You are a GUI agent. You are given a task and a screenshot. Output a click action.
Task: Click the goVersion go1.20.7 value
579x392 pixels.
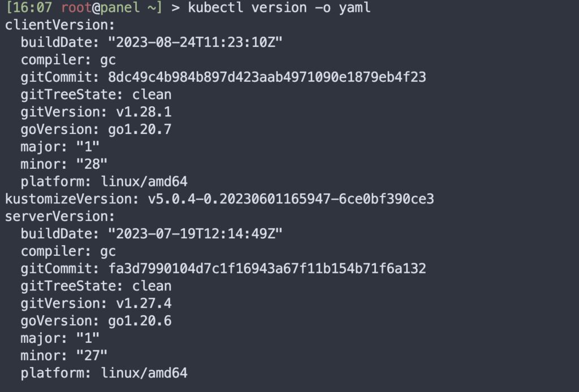(x=140, y=129)
